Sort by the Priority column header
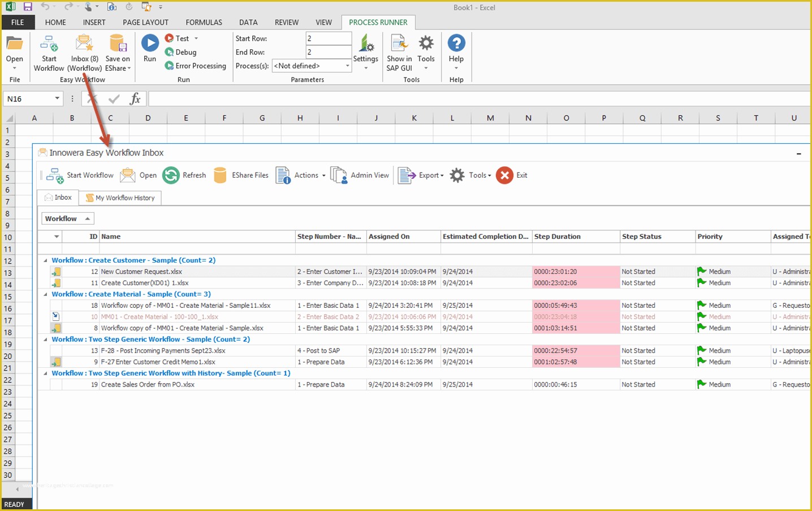This screenshot has width=812, height=511. [x=733, y=237]
